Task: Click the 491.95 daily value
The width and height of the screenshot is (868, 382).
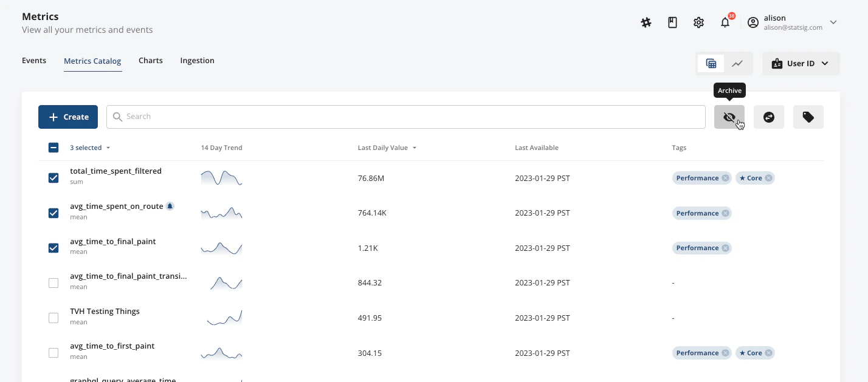Action: (x=370, y=318)
